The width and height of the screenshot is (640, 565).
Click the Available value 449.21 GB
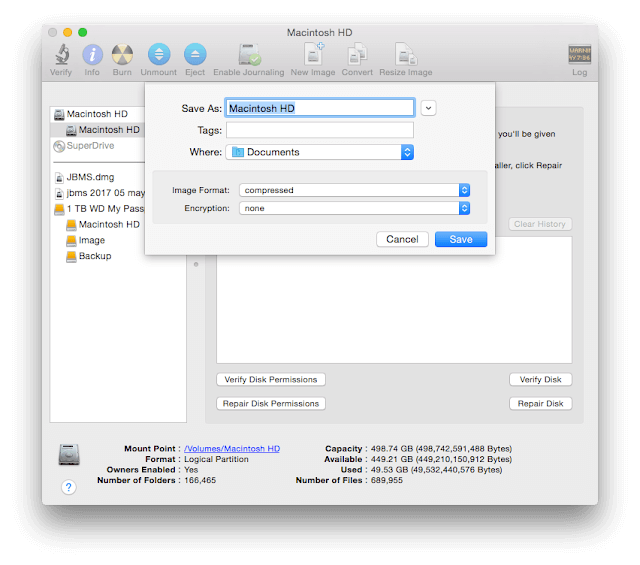point(441,459)
